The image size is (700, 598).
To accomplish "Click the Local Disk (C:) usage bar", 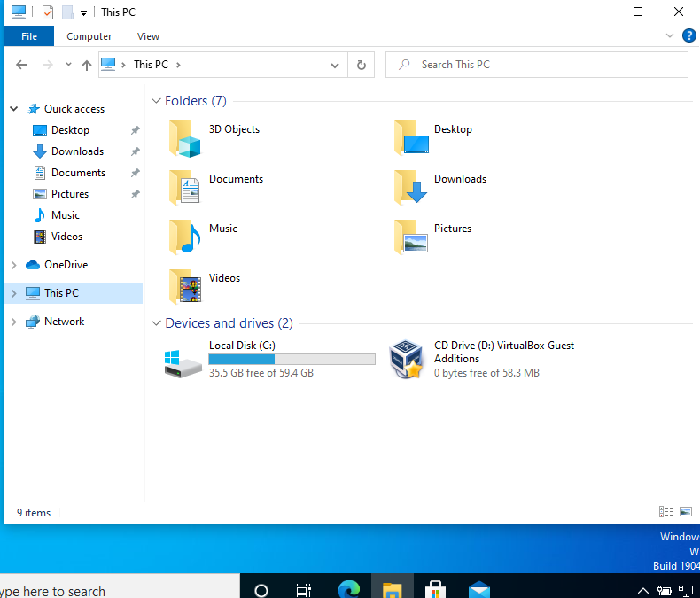I will pyautogui.click(x=292, y=360).
